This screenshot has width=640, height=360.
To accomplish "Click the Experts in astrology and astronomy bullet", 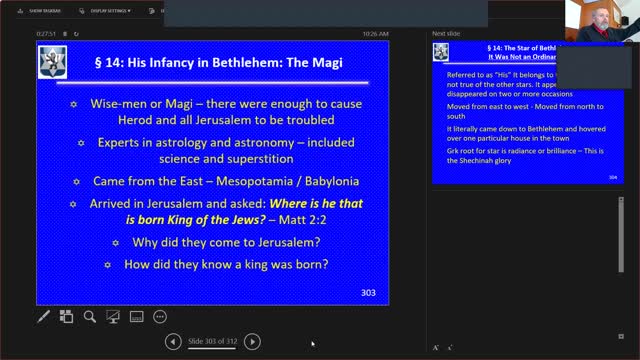I will point(226,151).
